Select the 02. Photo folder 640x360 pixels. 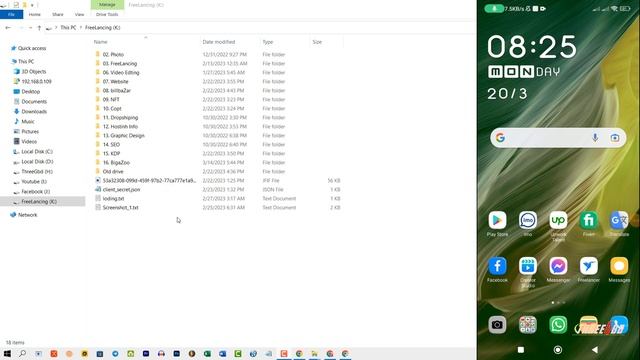(113, 54)
